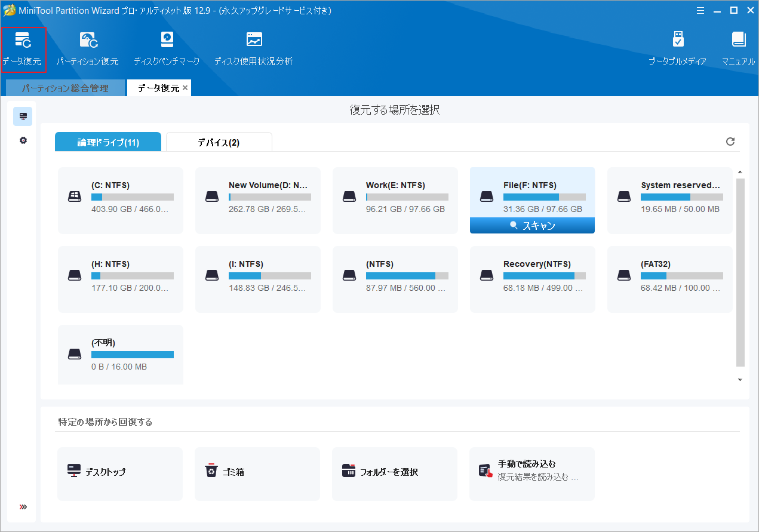Click the text 19.65 MB / 50.00 MB
759x532 pixels.
(x=680, y=209)
